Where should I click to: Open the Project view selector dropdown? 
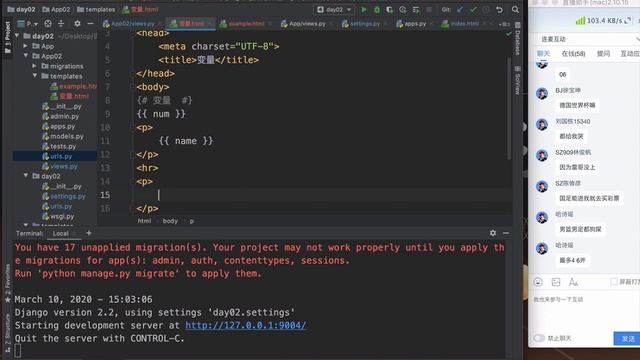pyautogui.click(x=29, y=24)
